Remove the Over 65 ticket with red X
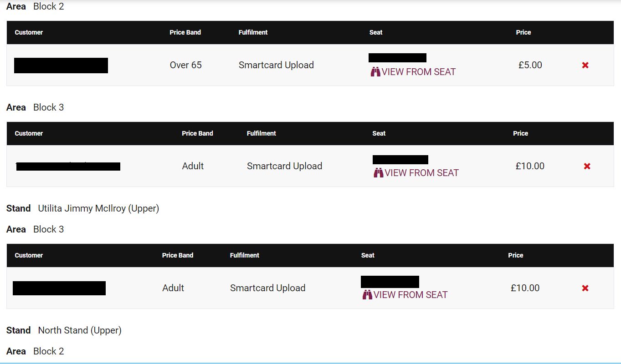Screen dimensions: 621x364 (585, 65)
